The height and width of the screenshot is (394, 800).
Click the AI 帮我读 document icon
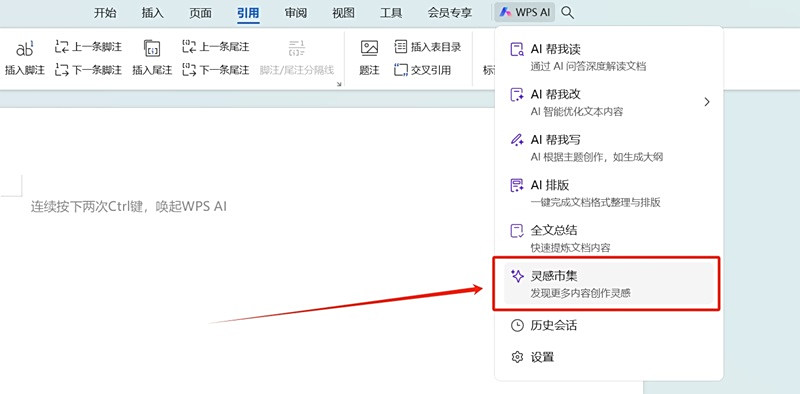coord(517,50)
